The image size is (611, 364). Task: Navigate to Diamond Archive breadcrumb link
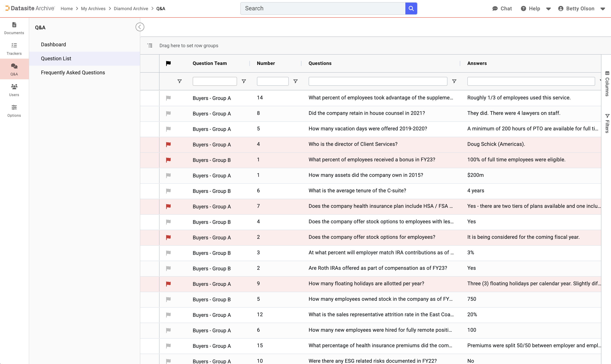click(x=131, y=9)
